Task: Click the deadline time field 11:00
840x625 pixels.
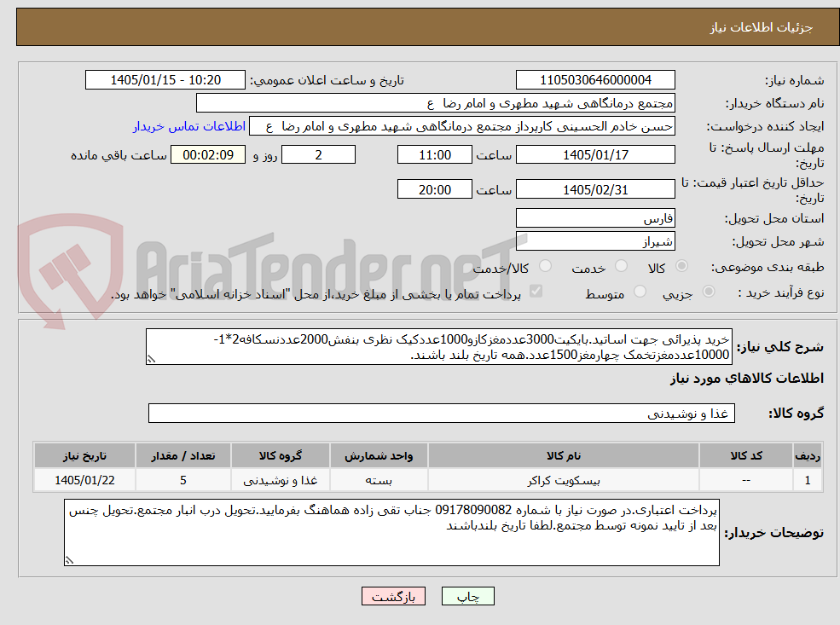Action: (x=434, y=155)
